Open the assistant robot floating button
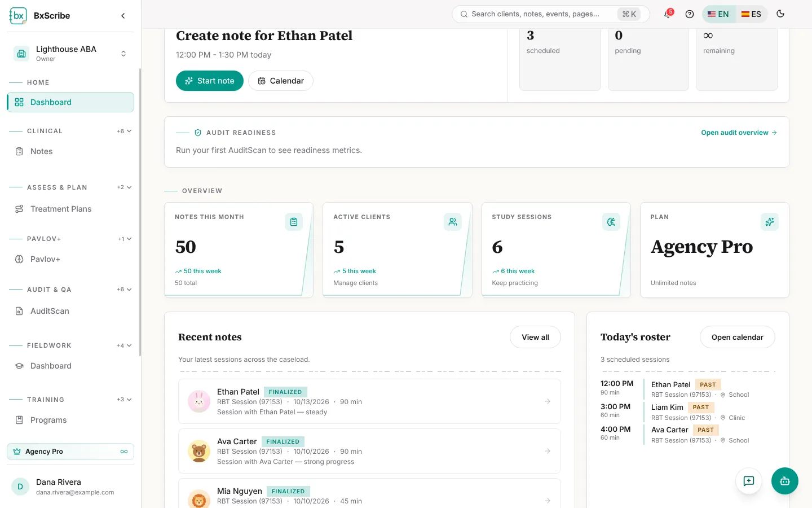 785,481
